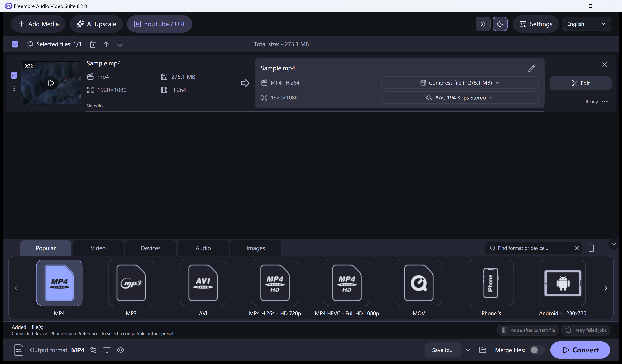This screenshot has width=622, height=364.
Task: Toggle the select-all files checkbox
Action: point(15,44)
